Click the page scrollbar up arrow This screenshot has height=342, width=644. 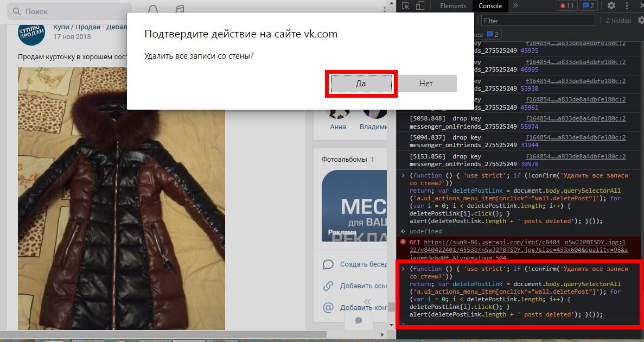(x=391, y=3)
